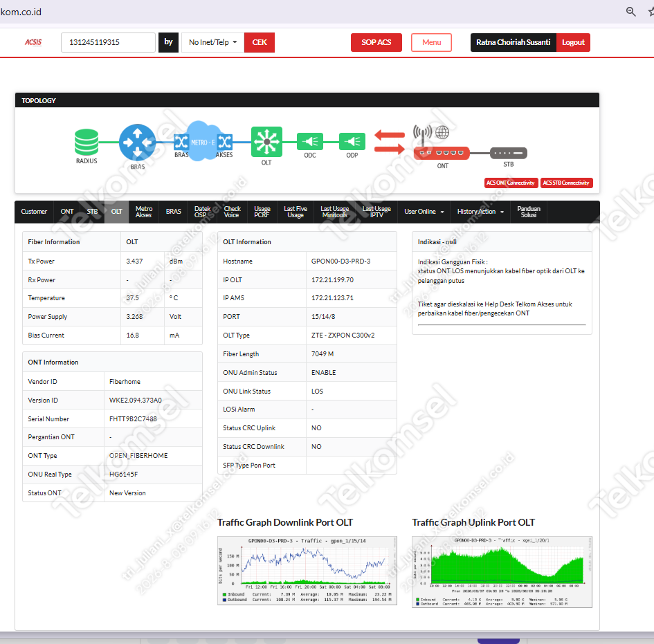Open the Menu button

(x=431, y=42)
